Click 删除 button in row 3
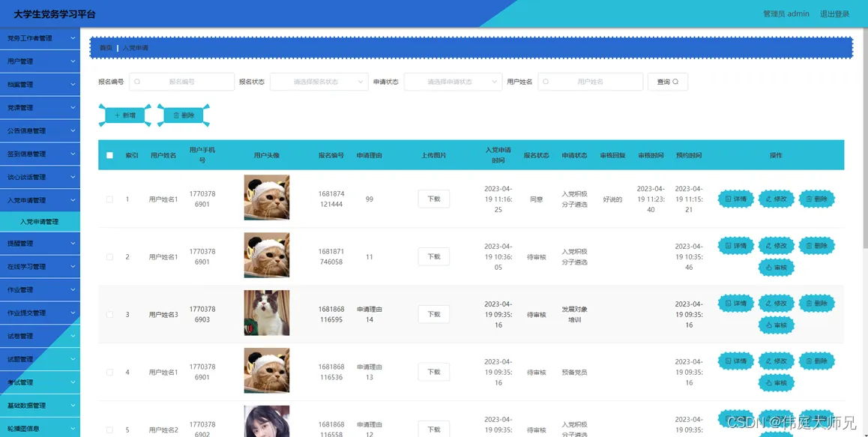Viewport: 868px width, 437px height. point(816,303)
